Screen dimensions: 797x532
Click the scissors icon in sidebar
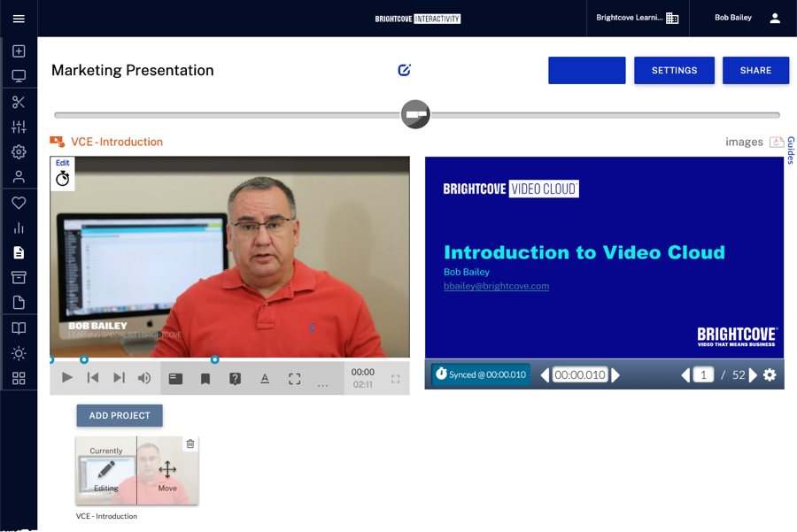click(x=19, y=102)
